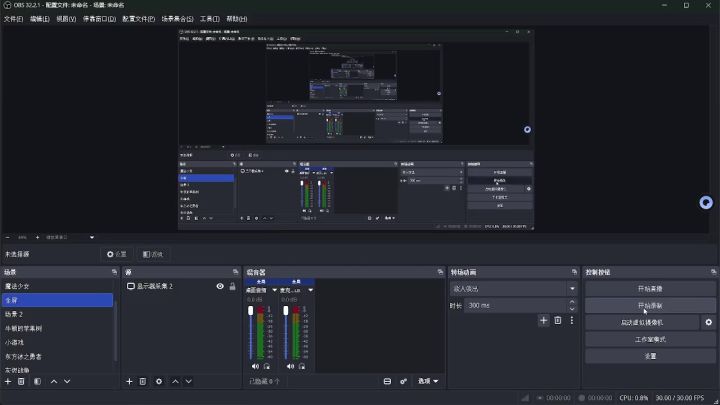Switch audio mixer layout icon
This screenshot has width=720, height=405.
click(x=387, y=382)
